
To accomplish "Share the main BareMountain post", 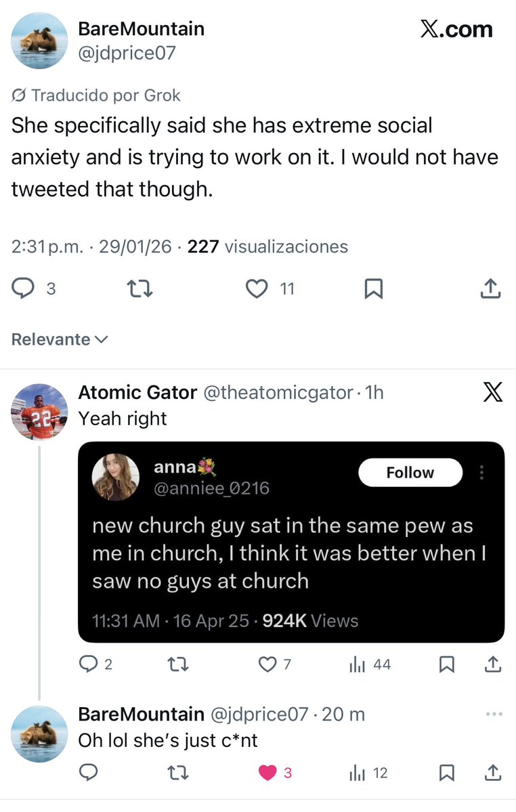I will [490, 289].
